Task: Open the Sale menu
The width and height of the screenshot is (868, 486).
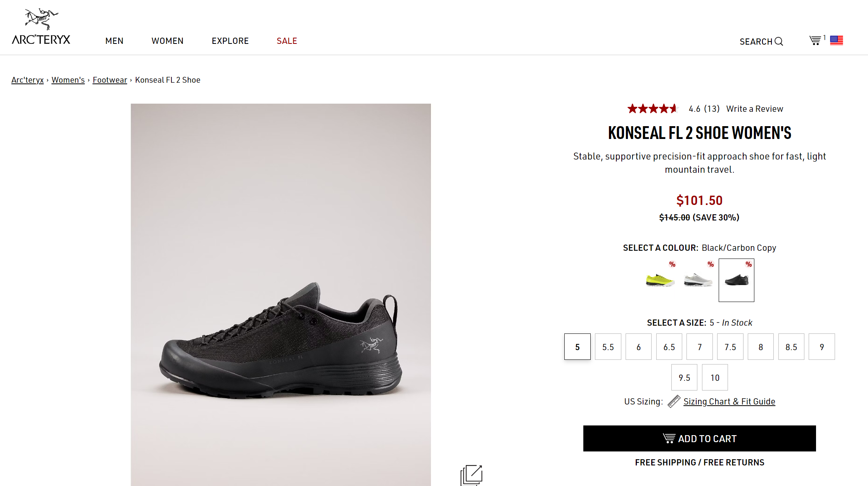Action: 287,41
